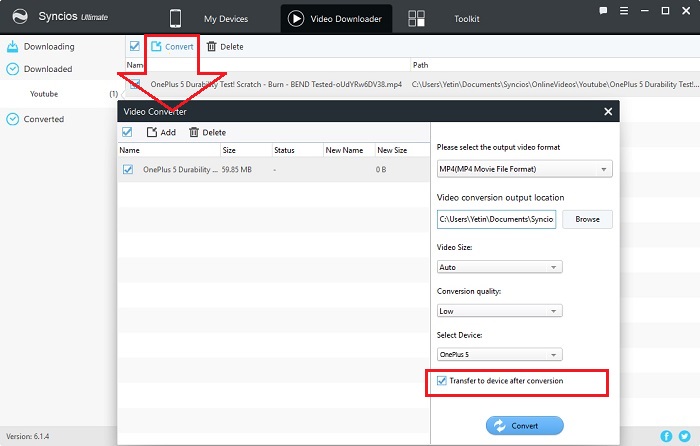700x446 pixels.
Task: Open the Facebook icon
Action: [x=666, y=436]
